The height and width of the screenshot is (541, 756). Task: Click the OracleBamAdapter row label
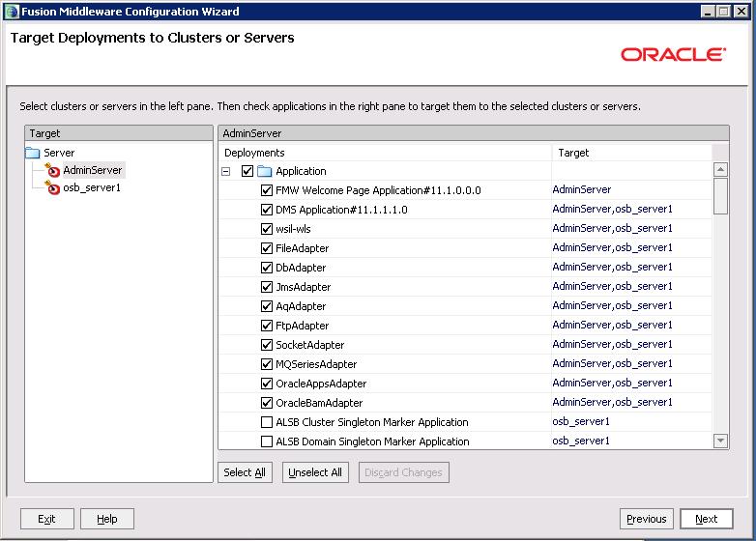point(319,403)
